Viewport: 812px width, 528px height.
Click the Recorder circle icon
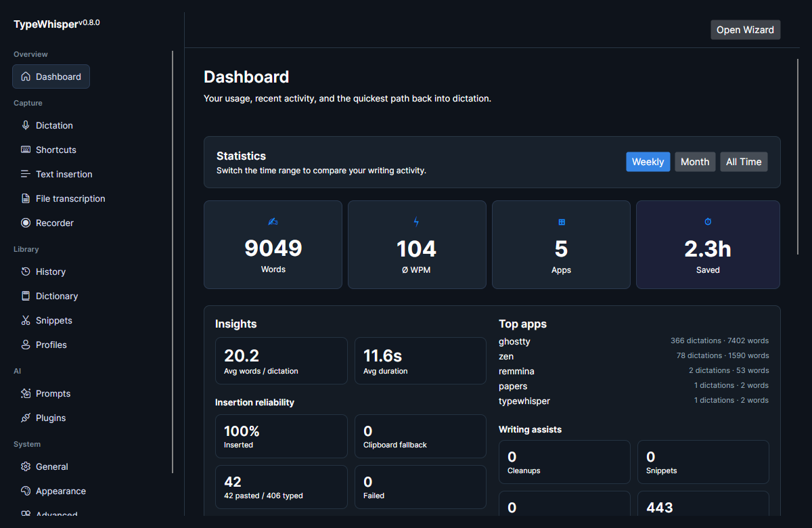coord(26,223)
